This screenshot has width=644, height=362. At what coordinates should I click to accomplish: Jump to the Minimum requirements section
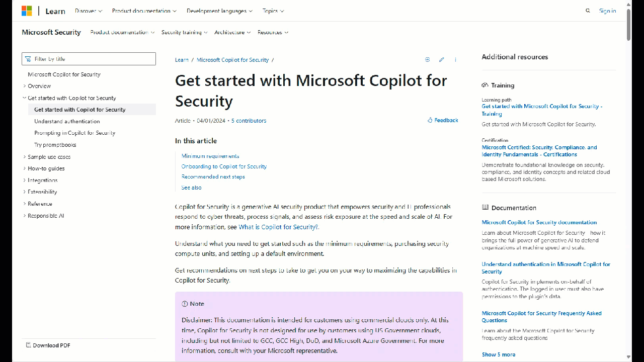210,156
